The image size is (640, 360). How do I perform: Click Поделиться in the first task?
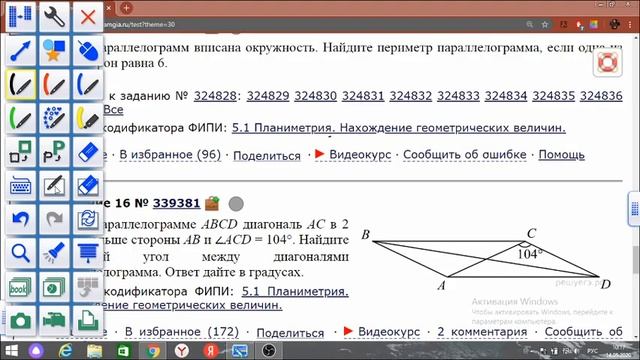pyautogui.click(x=267, y=156)
